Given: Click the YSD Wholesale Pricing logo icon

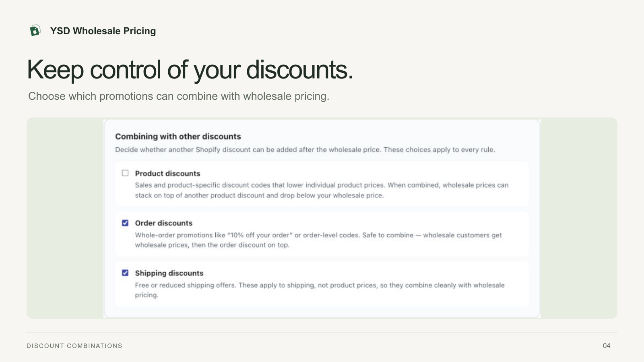Looking at the screenshot, I should click(x=35, y=31).
